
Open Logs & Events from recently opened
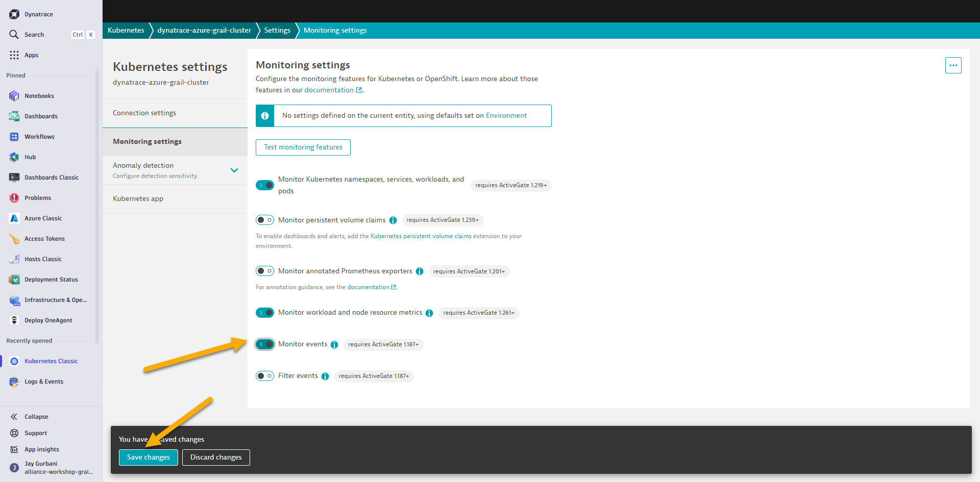coord(43,382)
